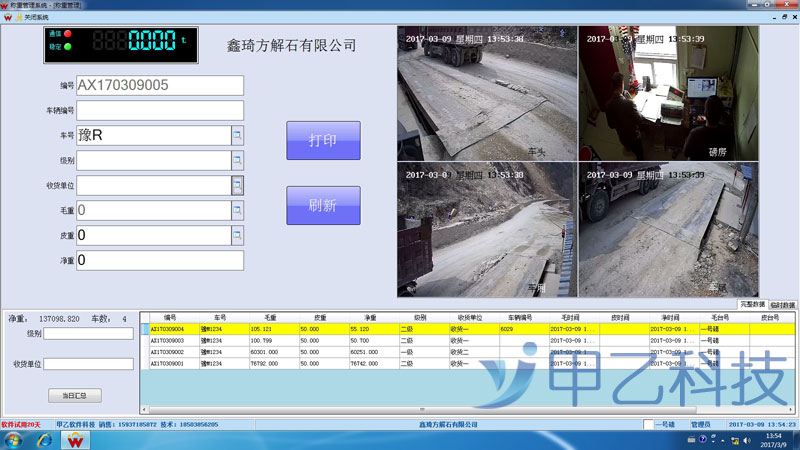Open the lookup icon next to 级别 field
800x450 pixels.
[x=238, y=160]
